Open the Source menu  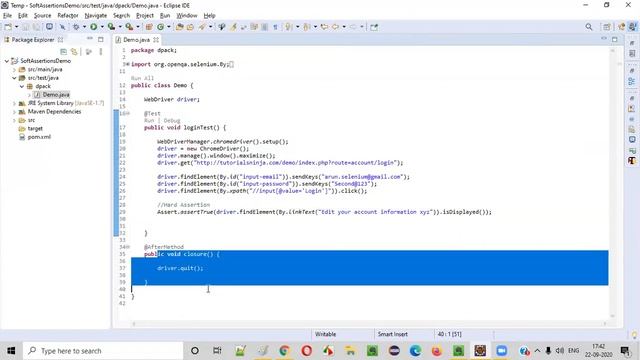[x=42, y=16]
